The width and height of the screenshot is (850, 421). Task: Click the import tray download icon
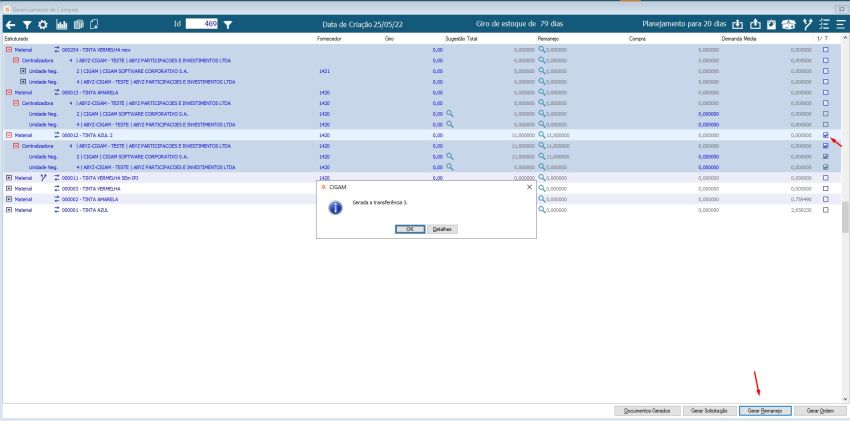pyautogui.click(x=737, y=24)
